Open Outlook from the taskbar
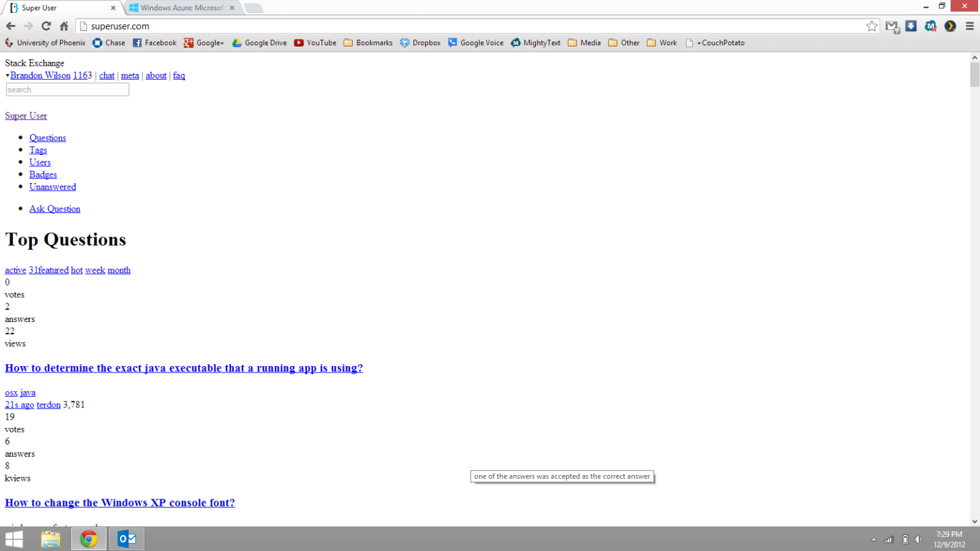Image resolution: width=980 pixels, height=551 pixels. 127,539
